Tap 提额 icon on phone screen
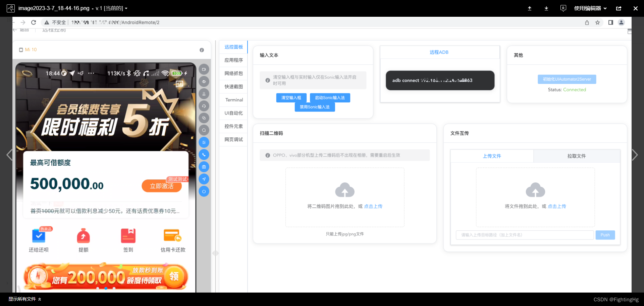This screenshot has height=306, width=644. (83, 241)
